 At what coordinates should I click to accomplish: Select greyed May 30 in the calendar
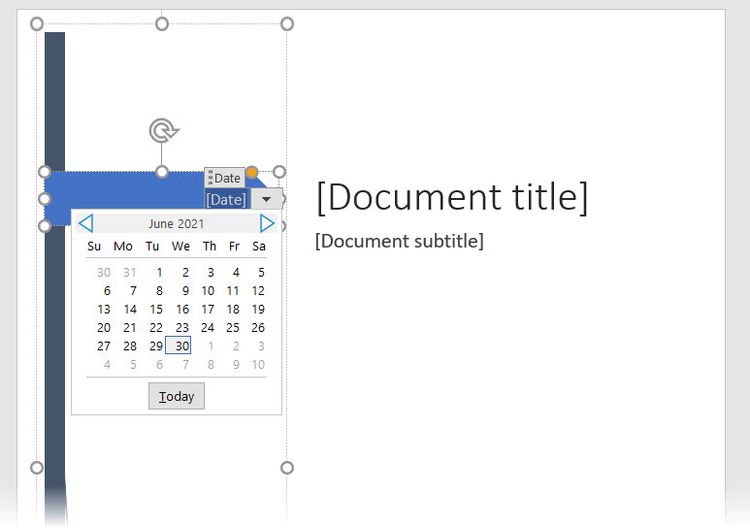(x=104, y=273)
